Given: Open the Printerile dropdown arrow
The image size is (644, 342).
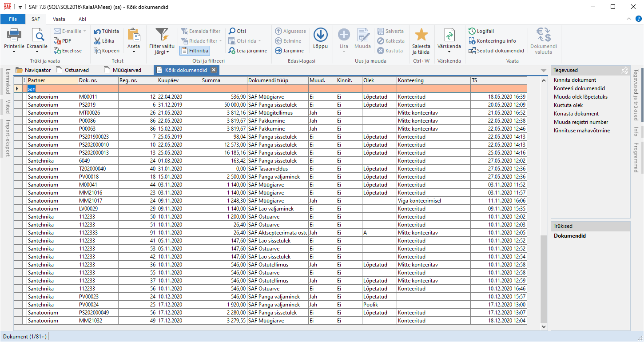Looking at the screenshot, I should click(14, 52).
